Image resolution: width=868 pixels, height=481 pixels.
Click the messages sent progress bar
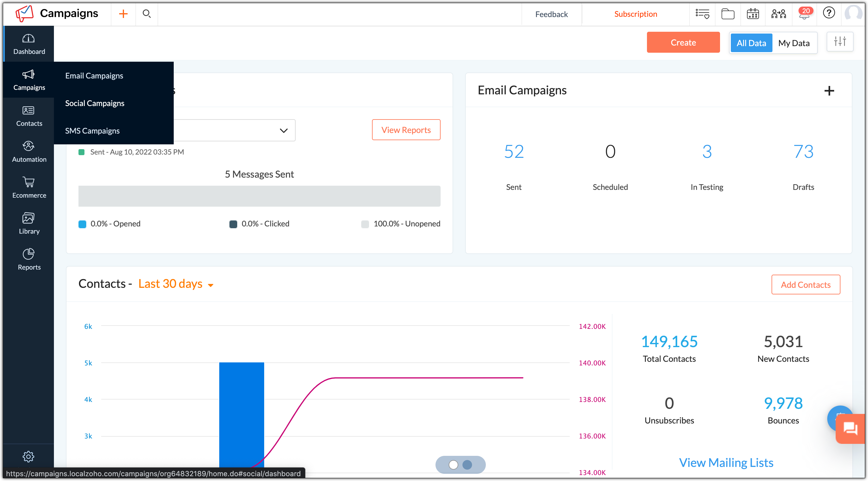tap(259, 196)
